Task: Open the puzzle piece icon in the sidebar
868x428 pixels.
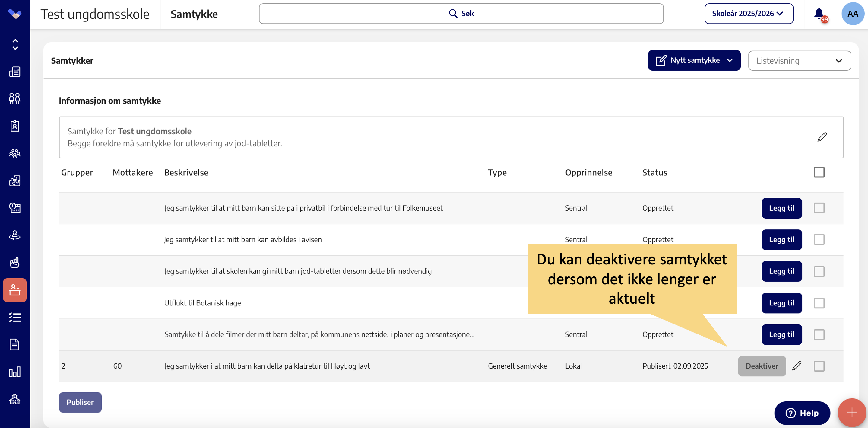Action: click(15, 181)
